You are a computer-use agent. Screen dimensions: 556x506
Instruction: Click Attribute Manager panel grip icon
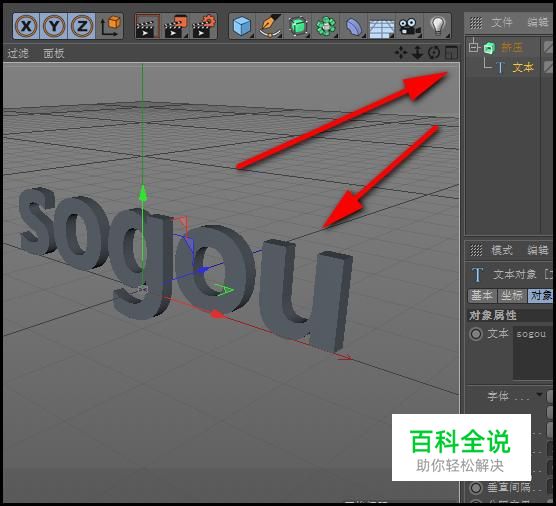click(476, 250)
